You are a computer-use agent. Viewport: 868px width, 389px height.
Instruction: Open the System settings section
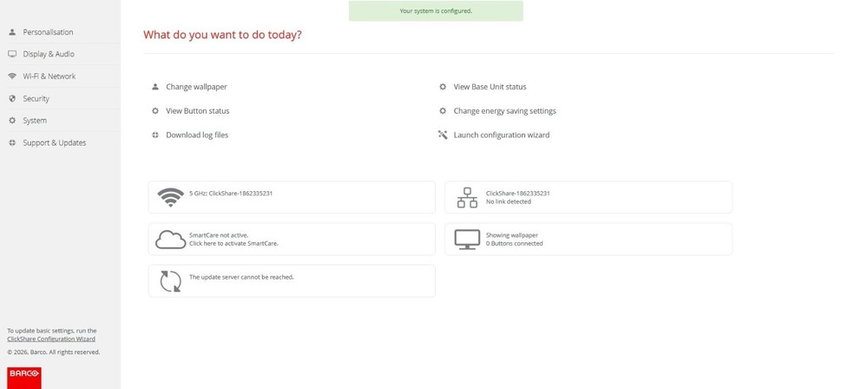click(x=35, y=121)
